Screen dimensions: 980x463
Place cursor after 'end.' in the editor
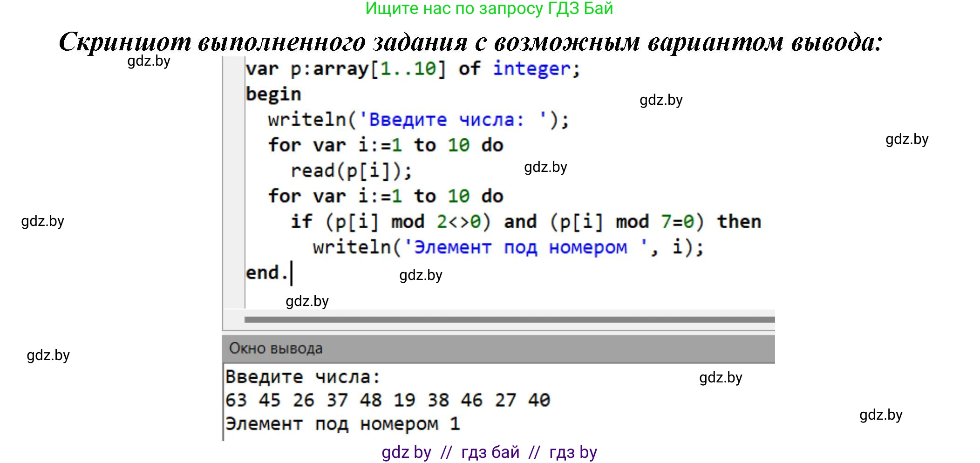tap(292, 273)
